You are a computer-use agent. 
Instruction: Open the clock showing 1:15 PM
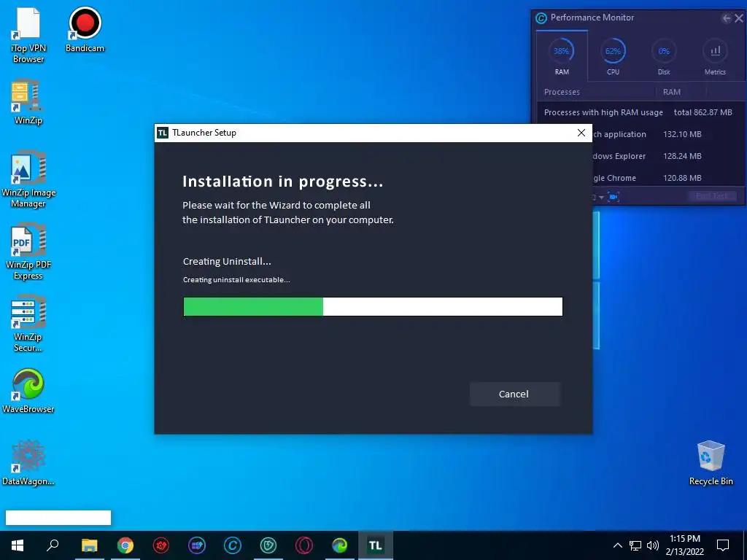pyautogui.click(x=684, y=545)
